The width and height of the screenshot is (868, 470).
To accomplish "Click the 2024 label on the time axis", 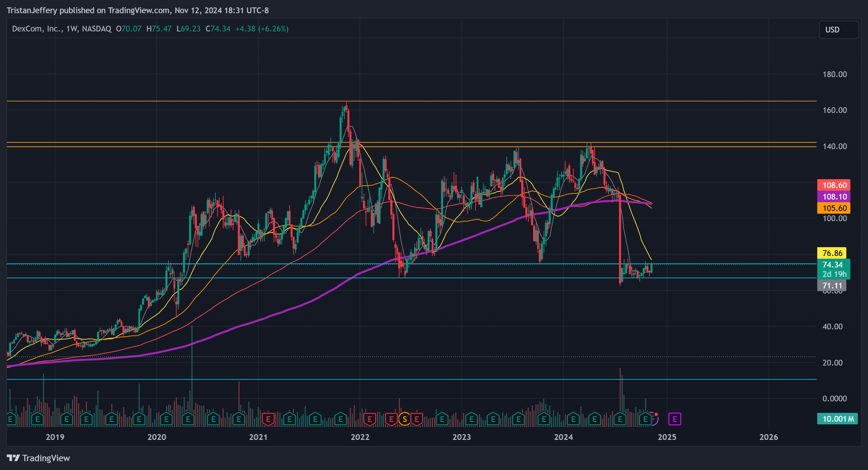I will 564,437.
